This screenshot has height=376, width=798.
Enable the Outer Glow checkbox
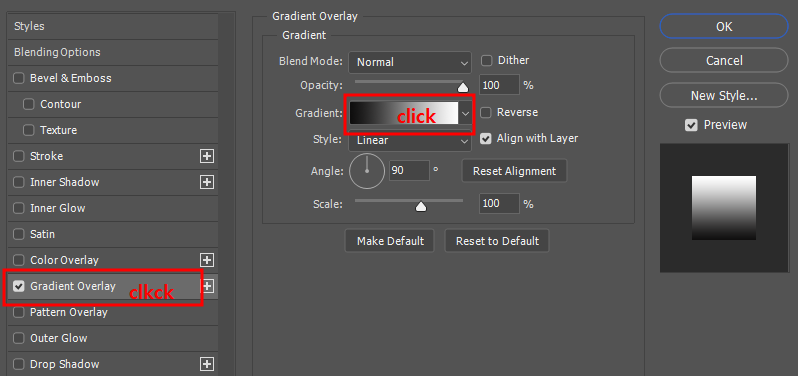click(x=19, y=338)
